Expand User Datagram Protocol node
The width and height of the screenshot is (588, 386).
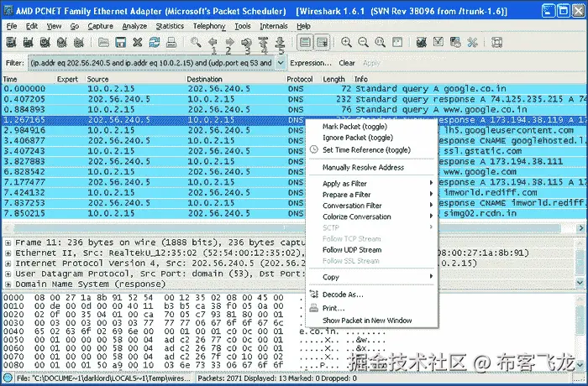(8, 274)
